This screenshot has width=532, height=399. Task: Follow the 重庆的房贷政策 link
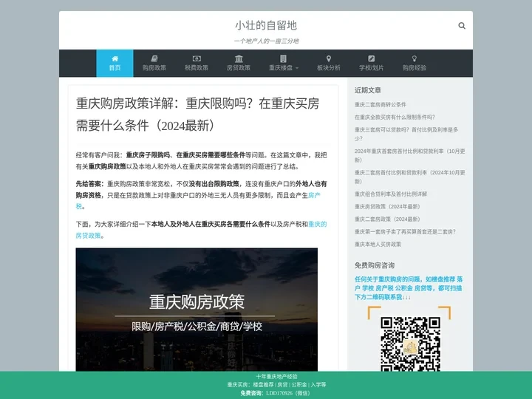pos(317,224)
